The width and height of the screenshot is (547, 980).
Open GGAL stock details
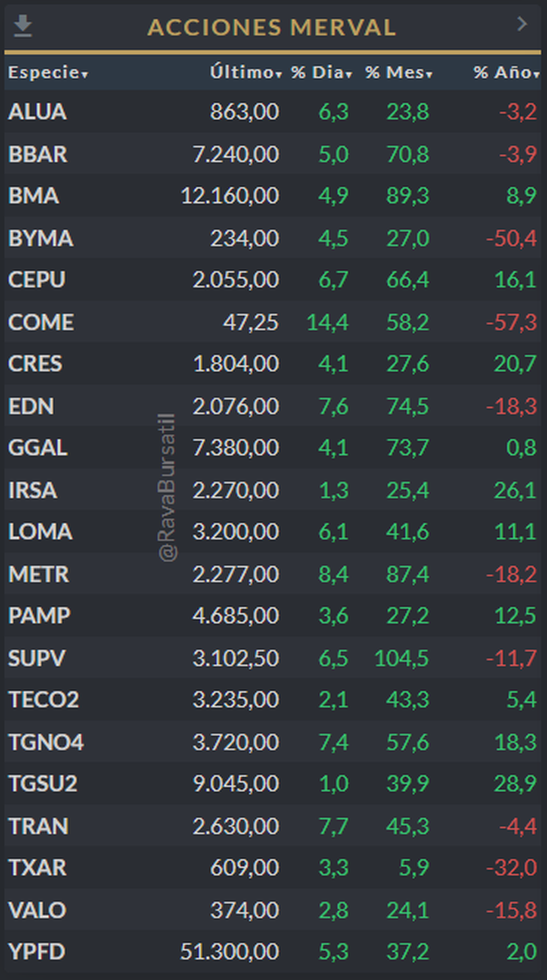(38, 448)
